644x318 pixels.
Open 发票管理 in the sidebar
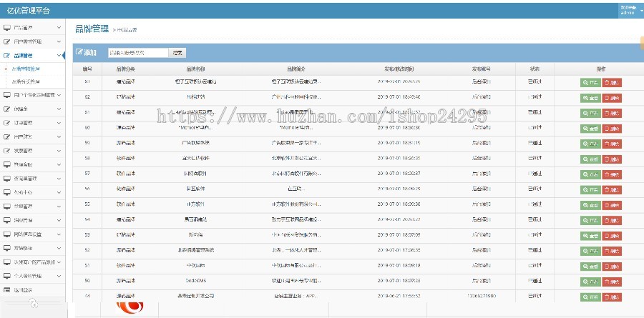(23, 151)
